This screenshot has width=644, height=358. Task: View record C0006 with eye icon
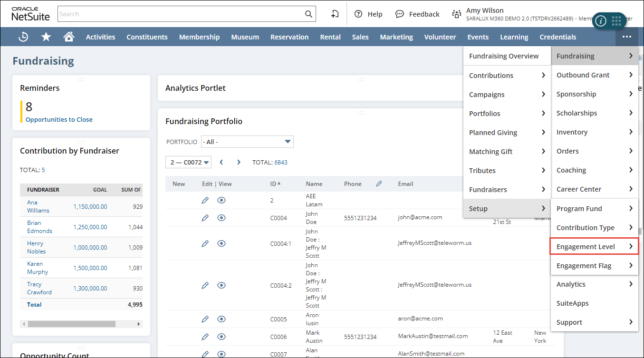[221, 337]
